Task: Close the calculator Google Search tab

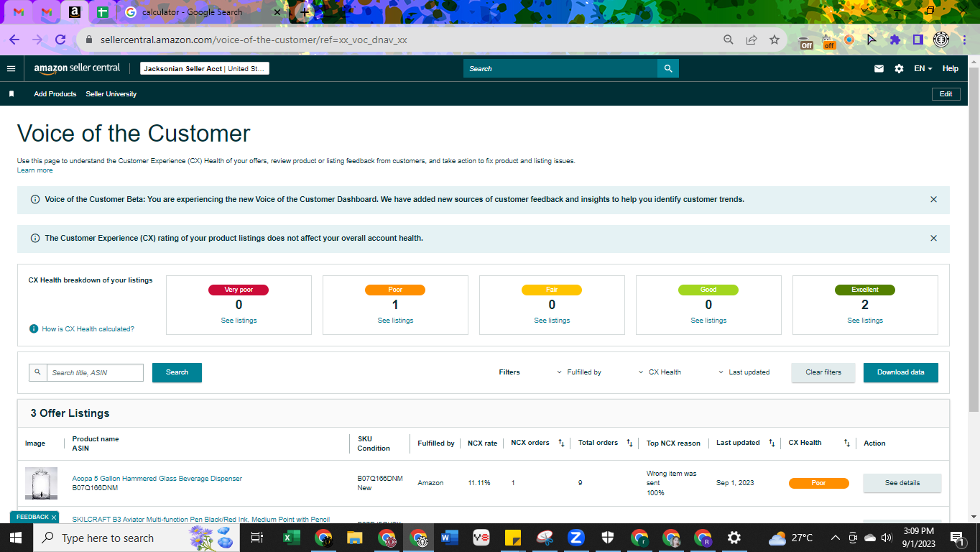Action: pos(277,12)
